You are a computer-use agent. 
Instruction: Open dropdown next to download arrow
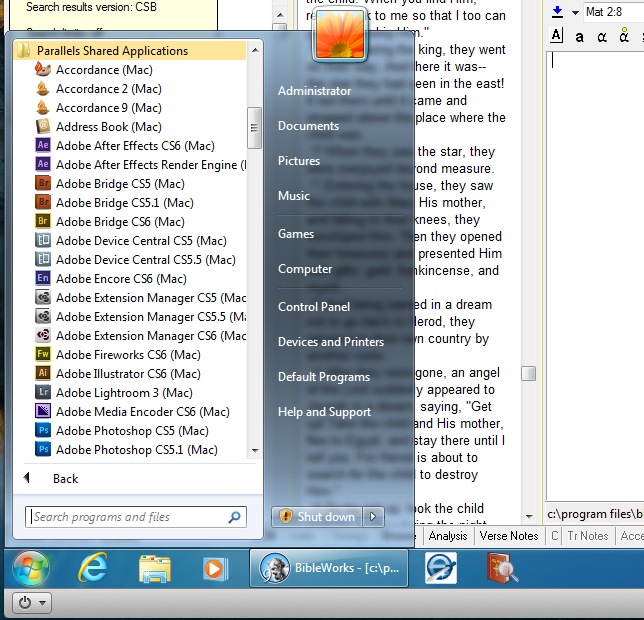point(575,13)
